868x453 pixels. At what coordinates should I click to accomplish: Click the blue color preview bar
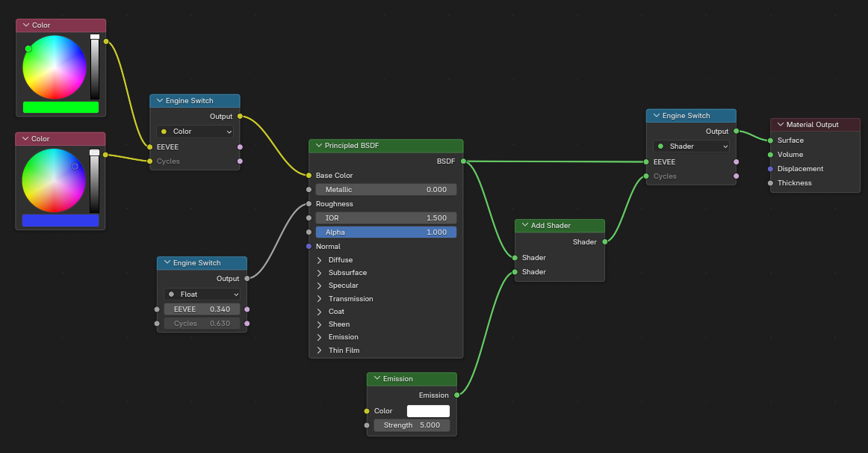point(61,221)
